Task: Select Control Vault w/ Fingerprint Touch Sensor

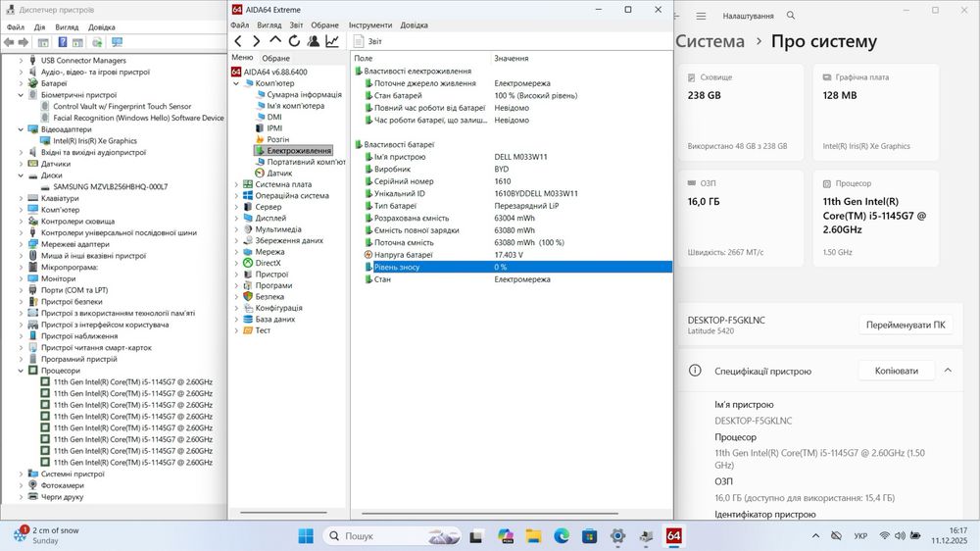Action: (x=122, y=106)
